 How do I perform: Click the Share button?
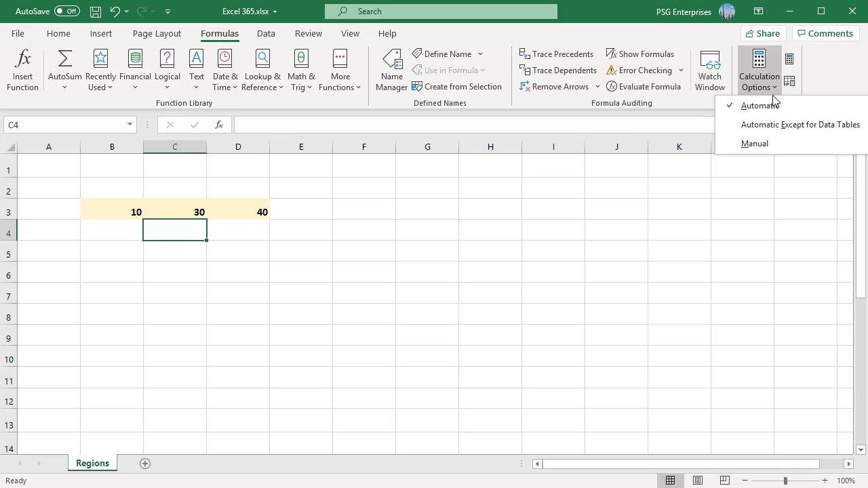[762, 33]
